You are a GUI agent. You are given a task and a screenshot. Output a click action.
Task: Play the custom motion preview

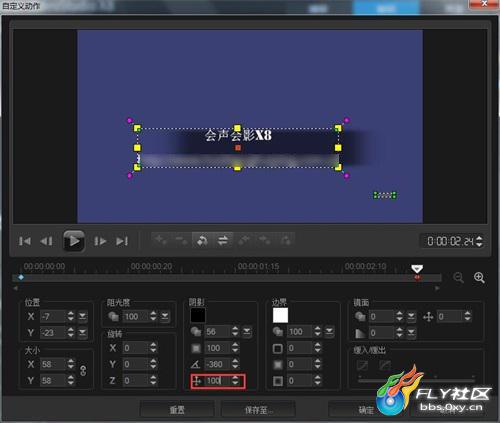pos(74,241)
